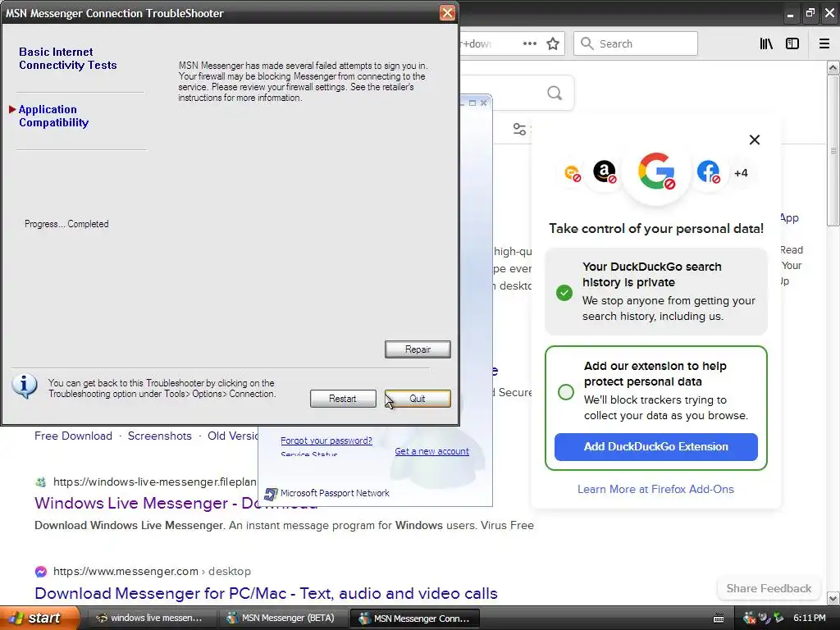Viewport: 840px width, 630px height.
Task: Click the Share Feedback button
Action: 769,588
